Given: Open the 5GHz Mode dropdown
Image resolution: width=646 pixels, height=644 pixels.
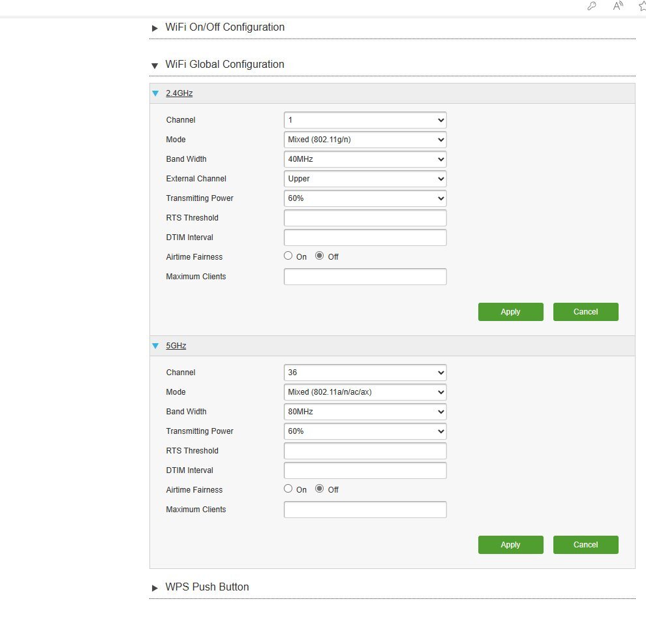Looking at the screenshot, I should pos(365,392).
